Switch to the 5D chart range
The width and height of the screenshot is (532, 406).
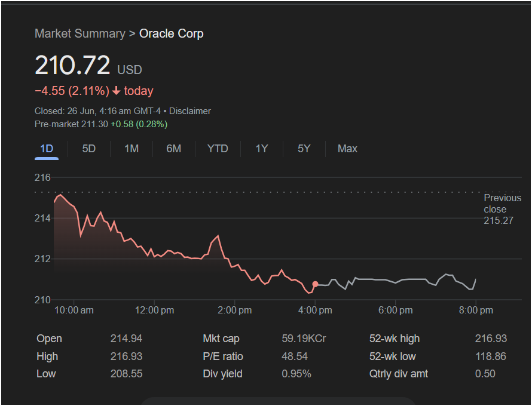pyautogui.click(x=89, y=149)
